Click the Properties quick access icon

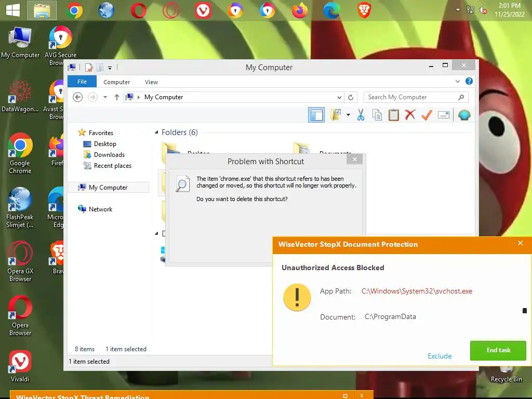tap(89, 68)
